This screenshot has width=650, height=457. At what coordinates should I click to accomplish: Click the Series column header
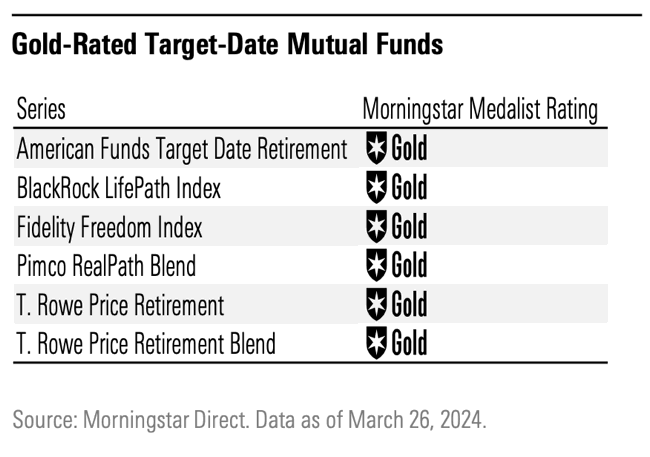[41, 109]
